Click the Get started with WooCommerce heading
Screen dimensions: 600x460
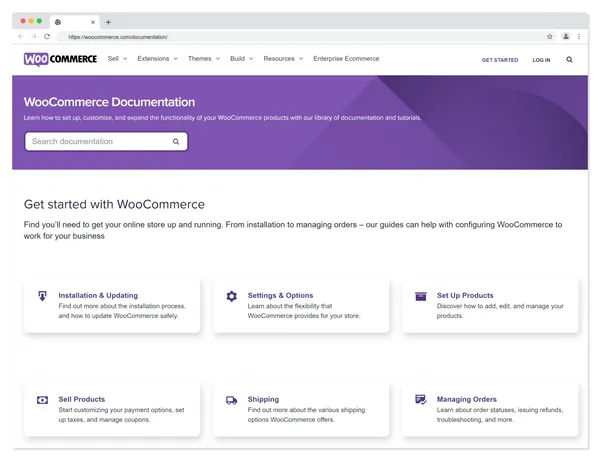[114, 204]
